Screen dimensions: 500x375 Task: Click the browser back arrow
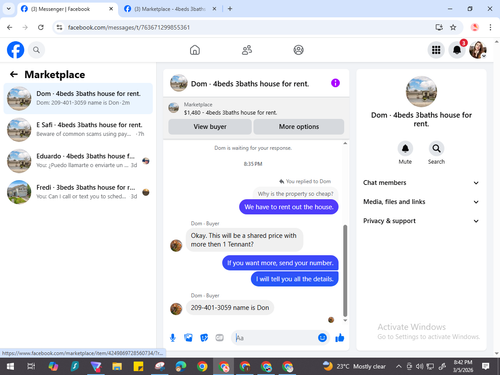pyautogui.click(x=10, y=27)
